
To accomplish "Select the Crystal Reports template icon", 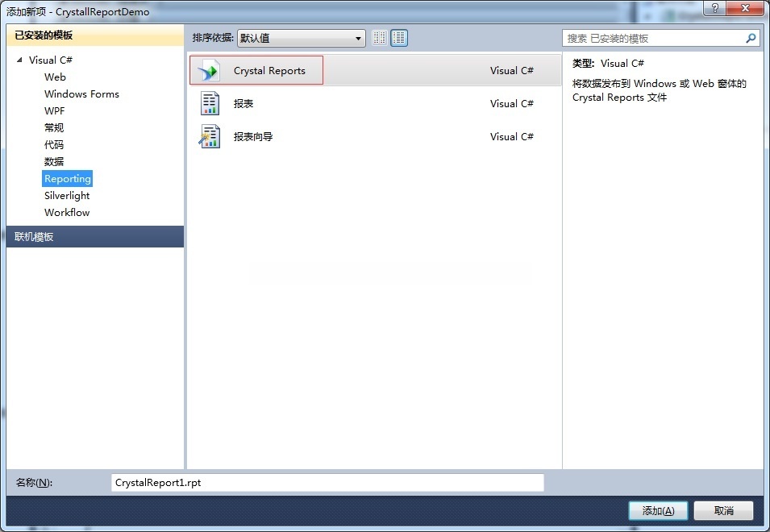I will (209, 71).
